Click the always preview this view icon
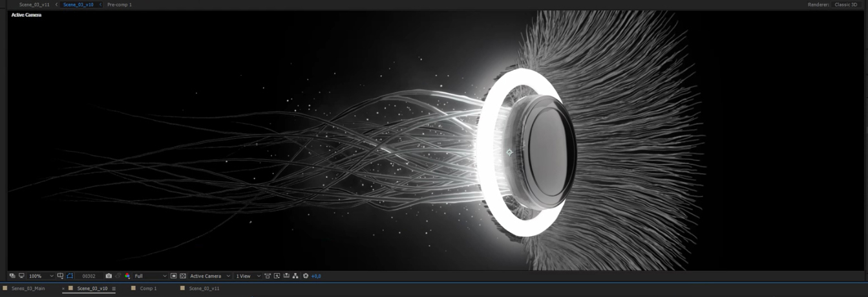The height and width of the screenshot is (297, 868). point(12,276)
